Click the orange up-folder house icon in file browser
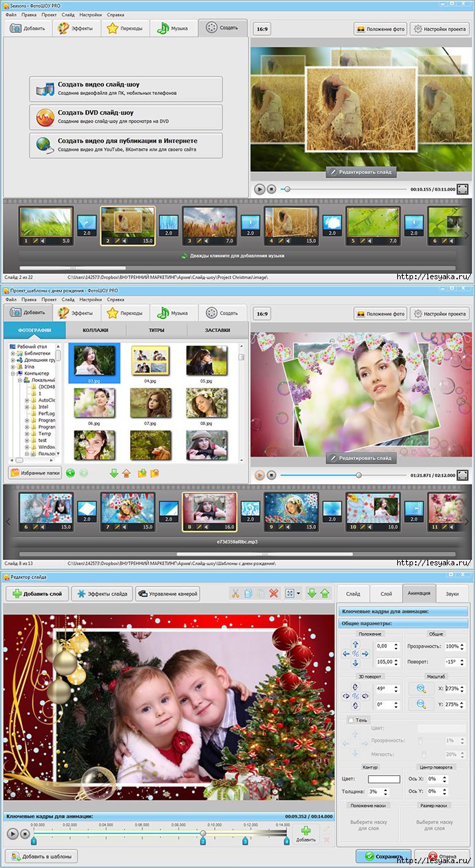Image resolution: width=475 pixels, height=868 pixels. point(127,473)
